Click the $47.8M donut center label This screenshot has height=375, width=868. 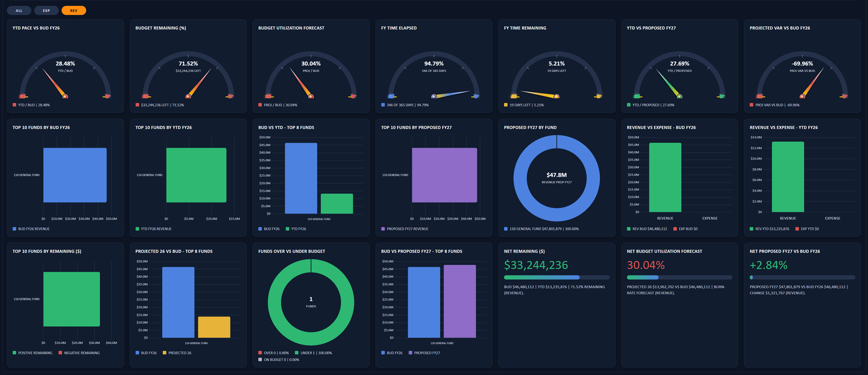[x=557, y=175]
